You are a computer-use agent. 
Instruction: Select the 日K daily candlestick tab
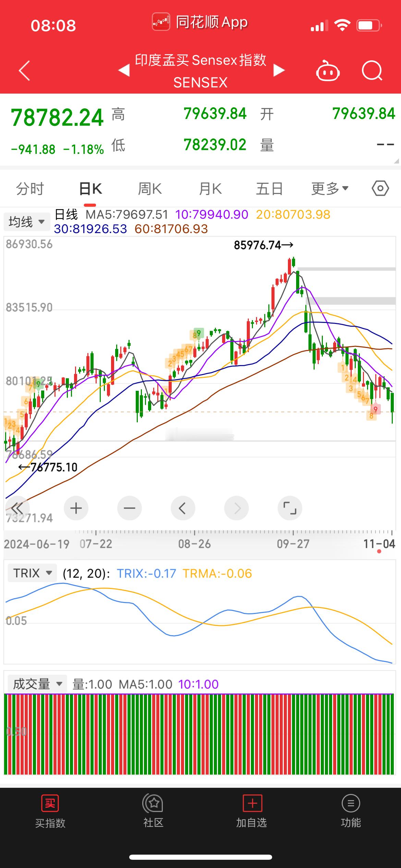[x=90, y=189]
